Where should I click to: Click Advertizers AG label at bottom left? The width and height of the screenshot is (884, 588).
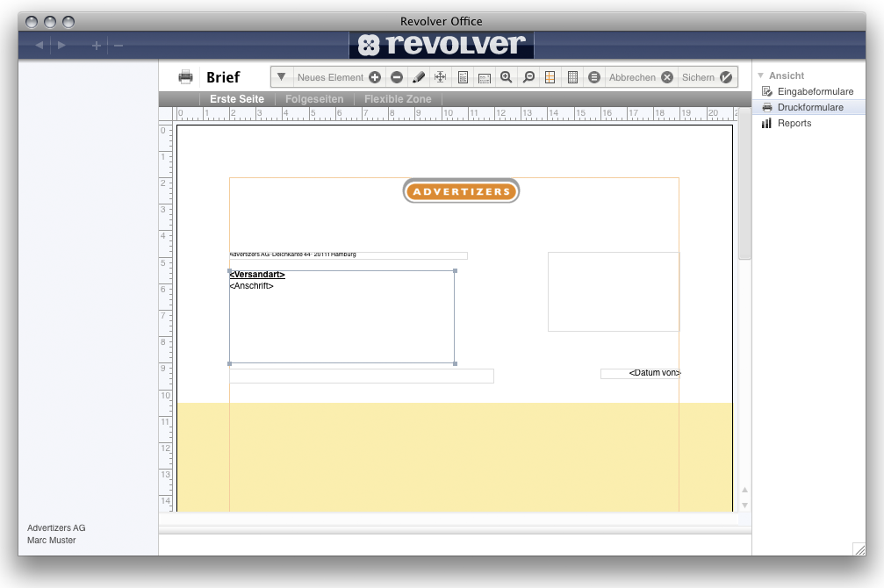[56, 527]
